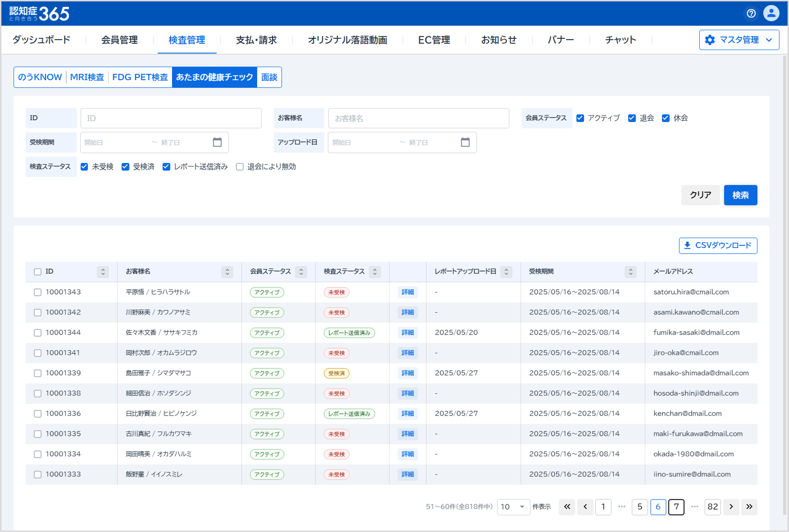
Task: Click the 検索 search button
Action: (740, 195)
